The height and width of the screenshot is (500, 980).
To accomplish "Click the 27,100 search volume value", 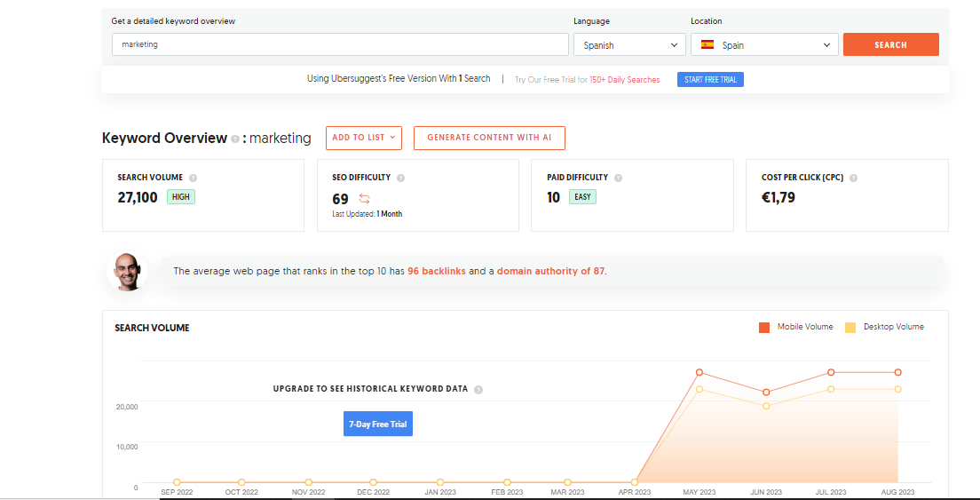I will coord(138,198).
